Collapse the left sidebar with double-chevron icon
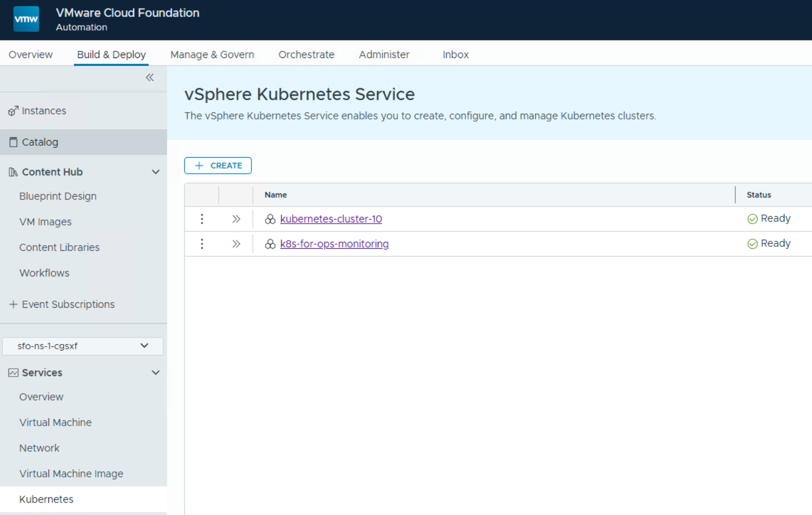812x515 pixels. 150,77
